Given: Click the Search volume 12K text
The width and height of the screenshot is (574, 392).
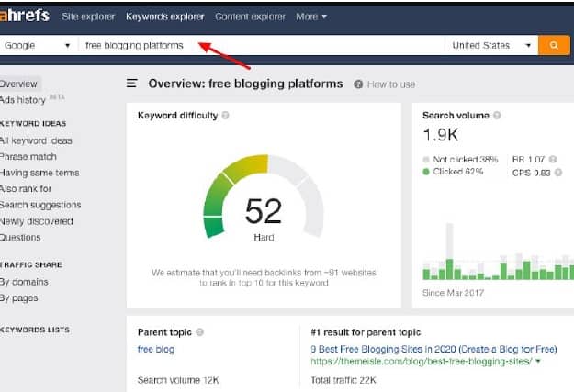Looking at the screenshot, I should coord(178,380).
